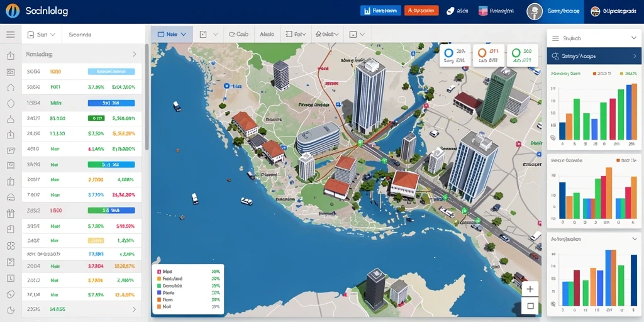Click the hamburger icon in the right panel header

[556, 38]
